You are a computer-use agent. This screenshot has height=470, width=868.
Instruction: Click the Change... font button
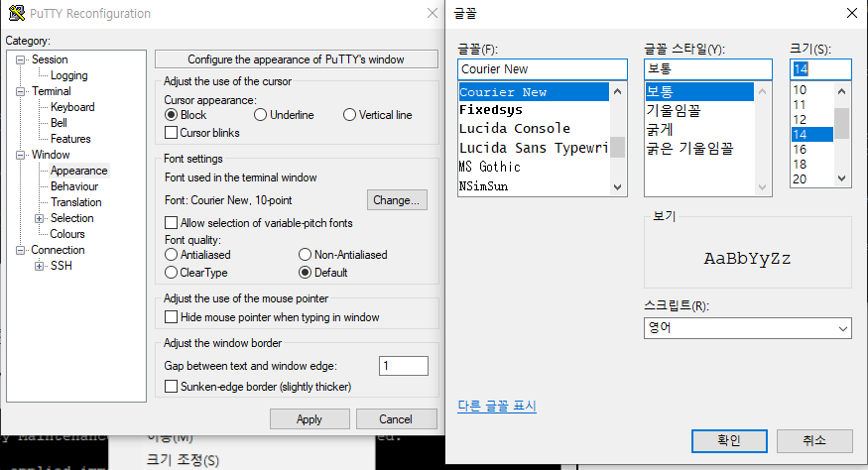click(x=397, y=200)
